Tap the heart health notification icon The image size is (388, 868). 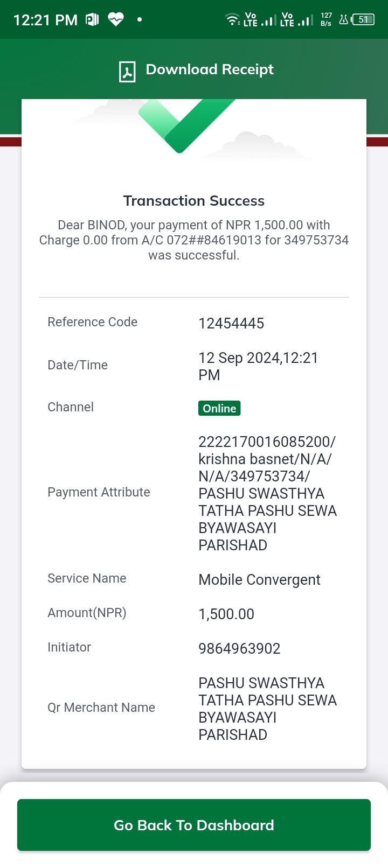pyautogui.click(x=116, y=20)
